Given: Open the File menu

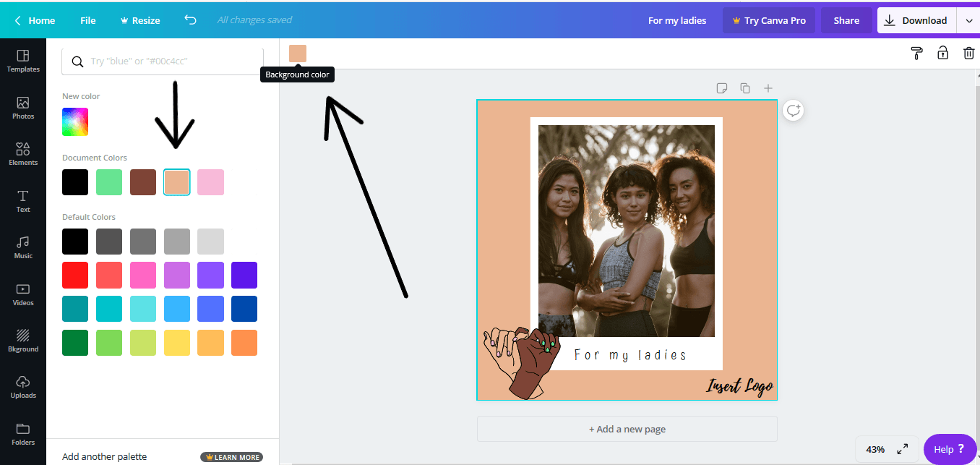Looking at the screenshot, I should 88,20.
